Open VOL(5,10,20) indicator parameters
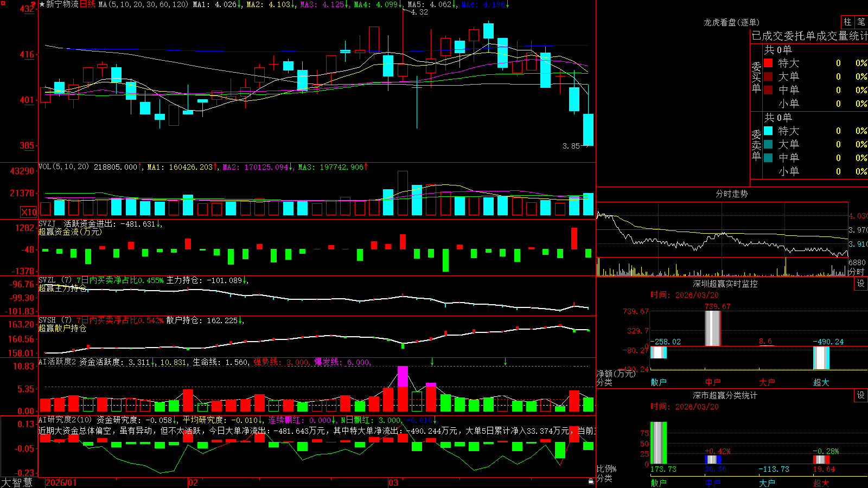The height and width of the screenshot is (488, 868). tap(63, 166)
